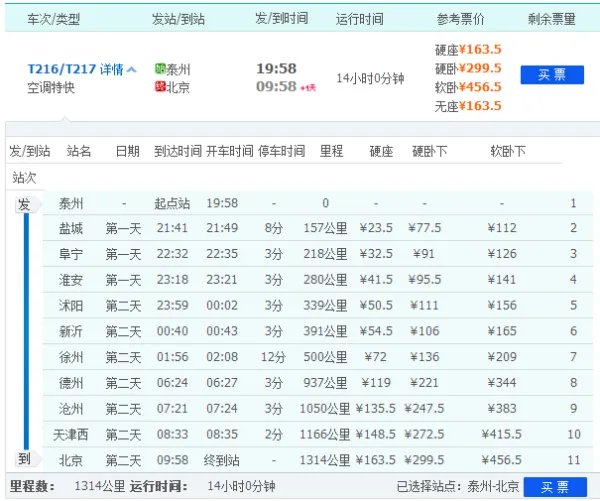600x501 pixels.
Task: Select the 硬座¥163.5 price option
Action: click(x=468, y=49)
